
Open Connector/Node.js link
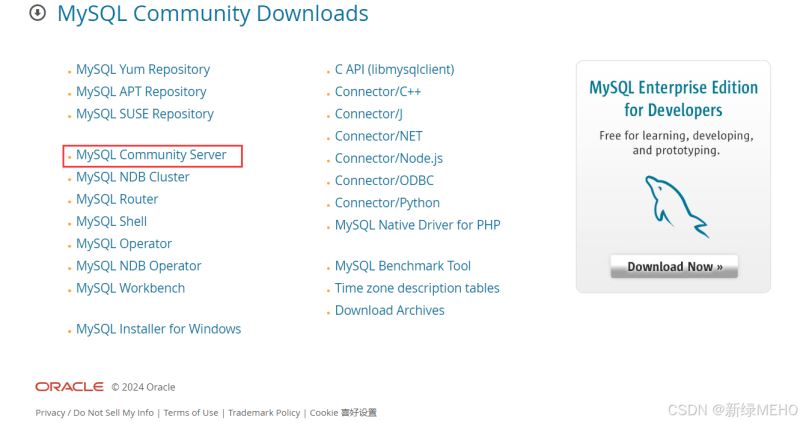(389, 158)
